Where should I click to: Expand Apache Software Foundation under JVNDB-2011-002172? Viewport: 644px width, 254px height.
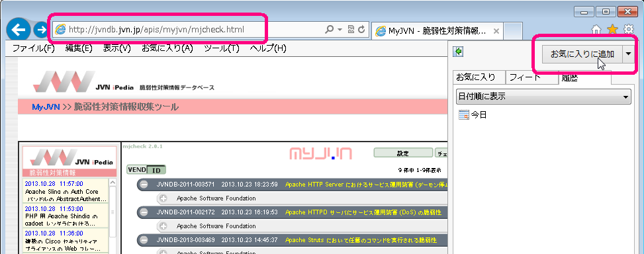(x=163, y=226)
